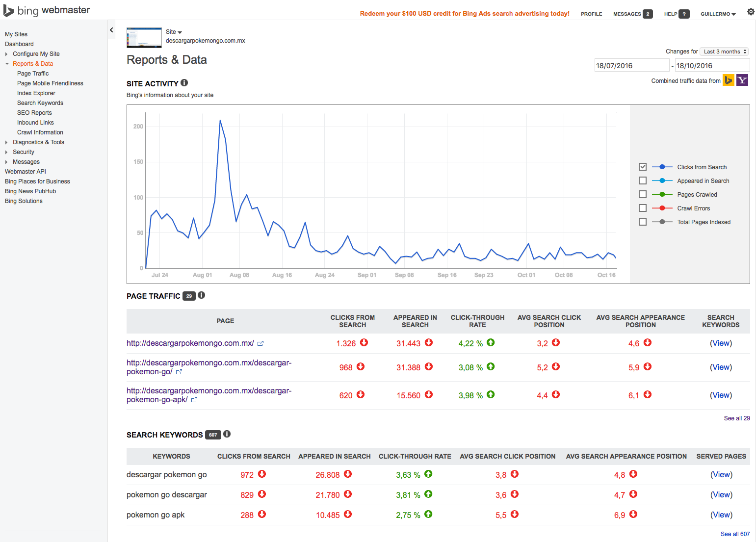
Task: Click the messages count badge 2
Action: (x=648, y=14)
